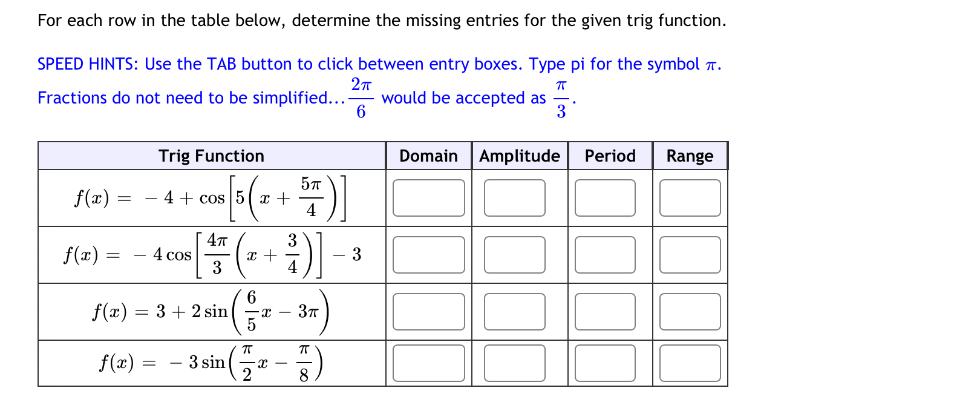The width and height of the screenshot is (980, 411).
Task: Select the Domain column header
Action: click(x=428, y=156)
